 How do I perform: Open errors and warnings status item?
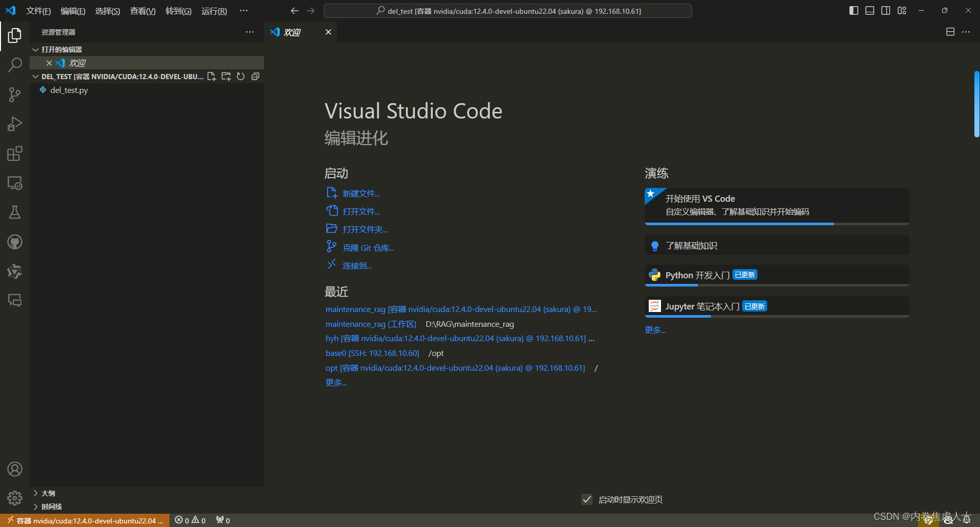(190, 520)
